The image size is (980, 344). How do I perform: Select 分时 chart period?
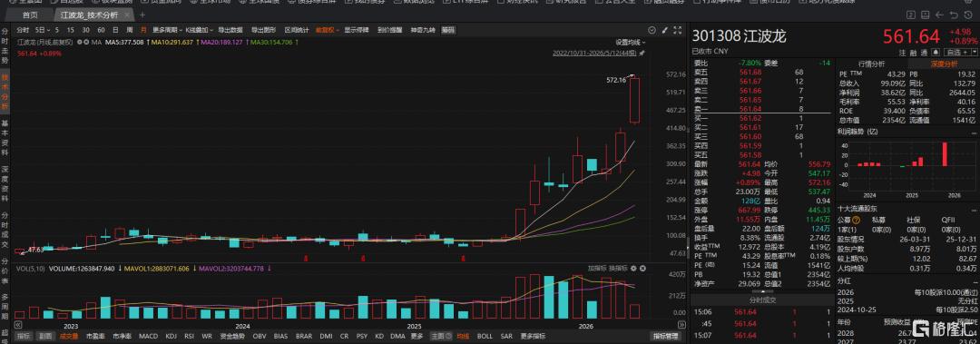click(x=23, y=29)
